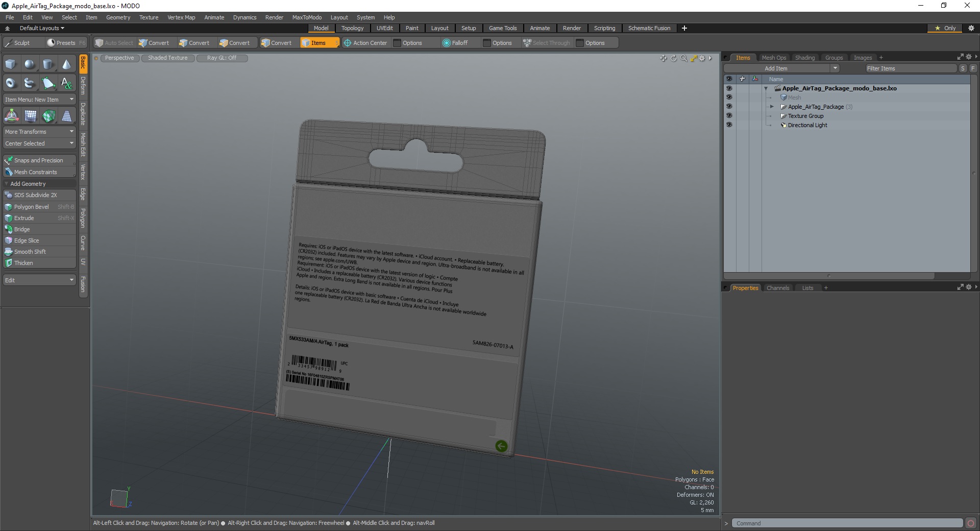
Task: Click the Ray GL: Off button
Action: 222,58
